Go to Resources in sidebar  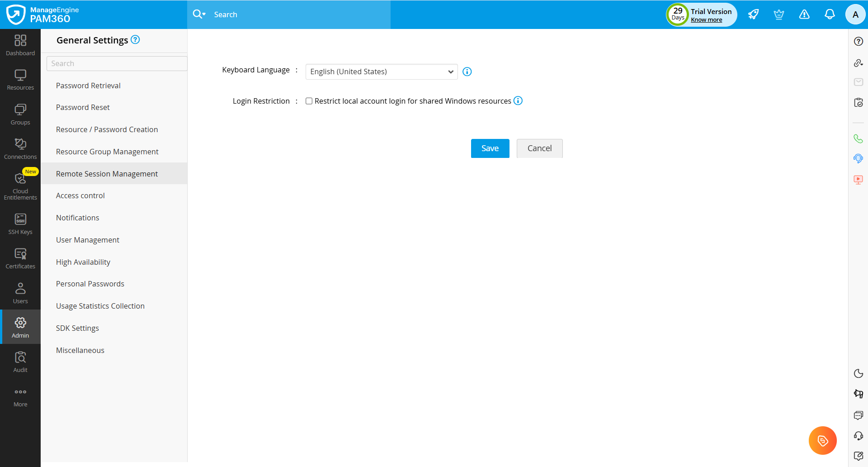[x=20, y=80]
